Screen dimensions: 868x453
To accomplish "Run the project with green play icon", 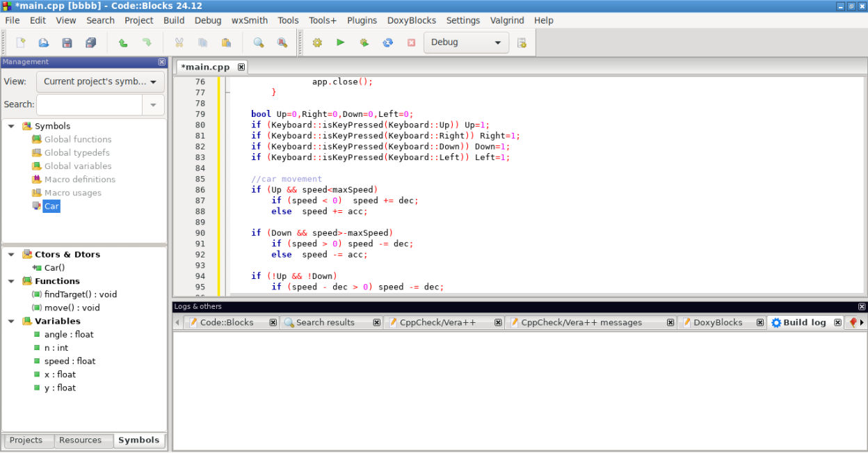I will point(341,42).
